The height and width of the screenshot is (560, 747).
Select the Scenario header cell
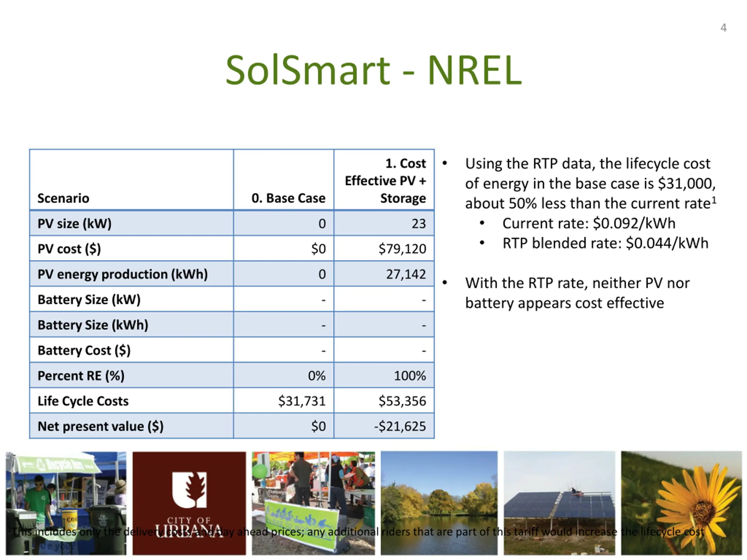[x=64, y=198]
